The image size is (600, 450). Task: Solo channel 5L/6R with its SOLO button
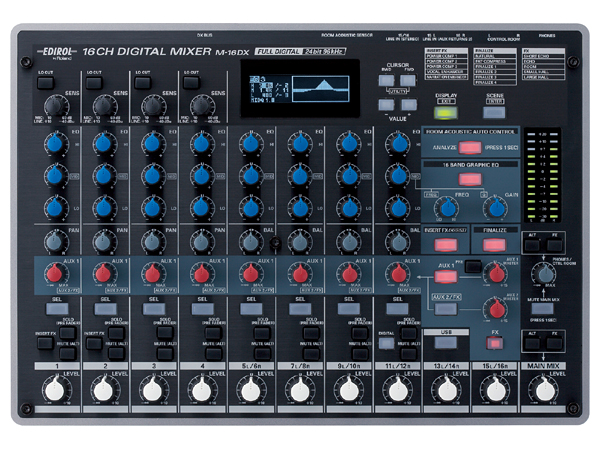click(262, 333)
